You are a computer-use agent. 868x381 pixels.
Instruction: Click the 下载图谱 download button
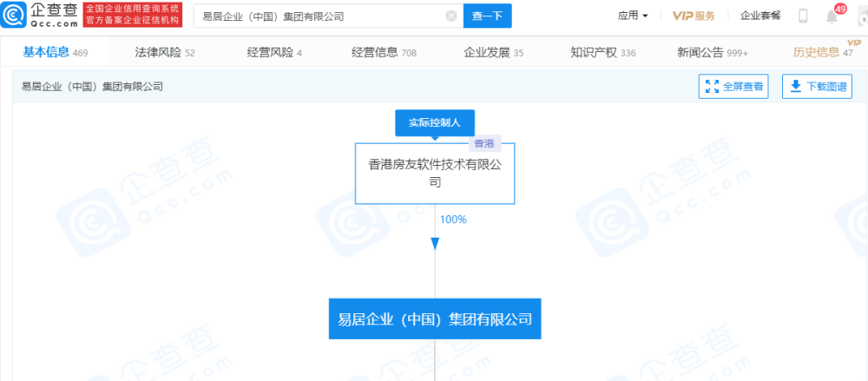pos(817,87)
